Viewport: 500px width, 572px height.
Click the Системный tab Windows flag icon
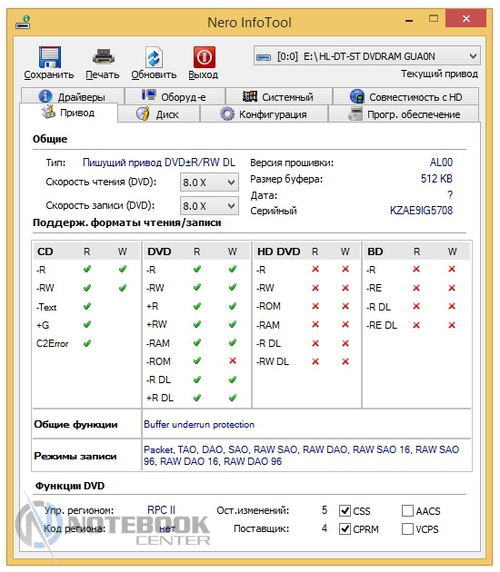[x=250, y=96]
